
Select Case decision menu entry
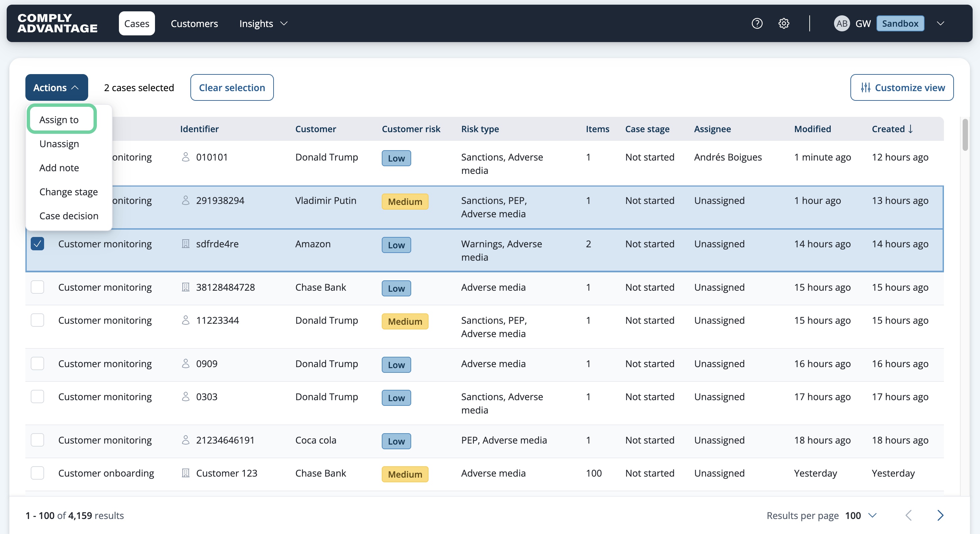pos(69,216)
